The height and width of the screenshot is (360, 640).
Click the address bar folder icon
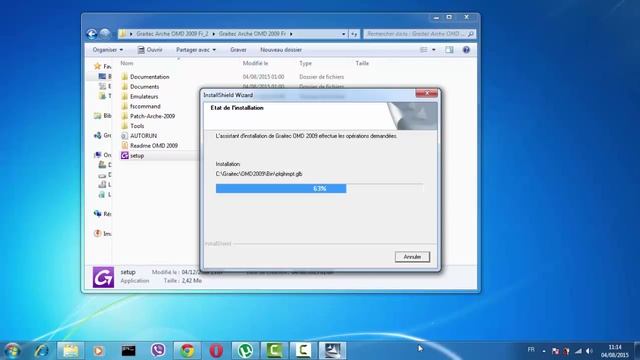[x=123, y=34]
